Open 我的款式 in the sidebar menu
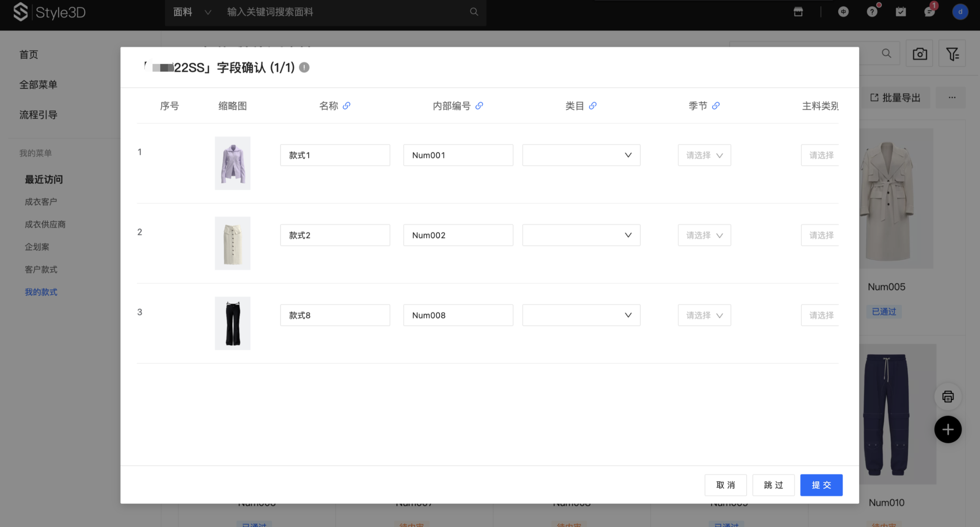Screen dimensions: 980x527 click(41, 292)
